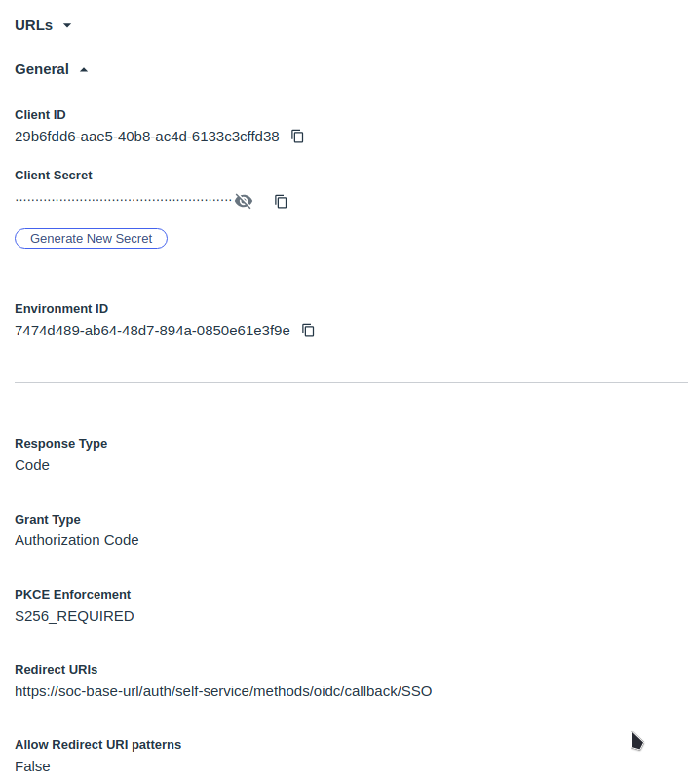
Task: Click the Redirect URIs label
Action: (x=56, y=670)
